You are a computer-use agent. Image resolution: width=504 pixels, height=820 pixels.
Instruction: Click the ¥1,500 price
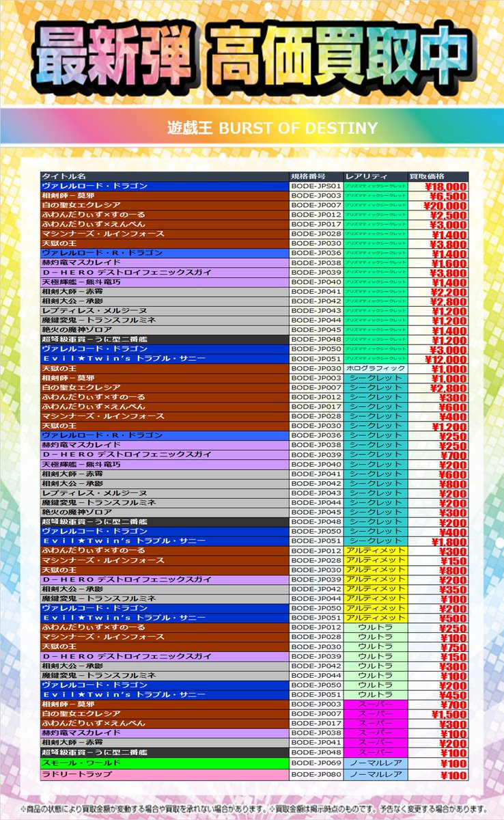[449, 714]
